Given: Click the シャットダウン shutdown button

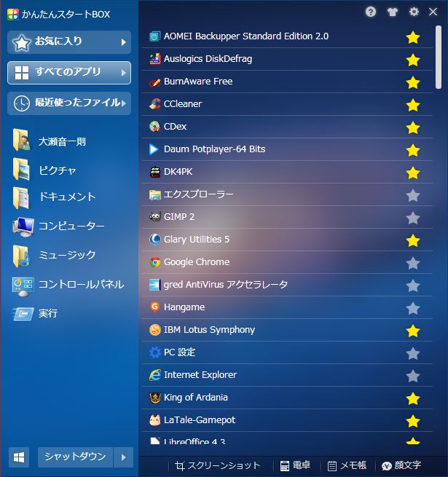Looking at the screenshot, I should coord(75,457).
